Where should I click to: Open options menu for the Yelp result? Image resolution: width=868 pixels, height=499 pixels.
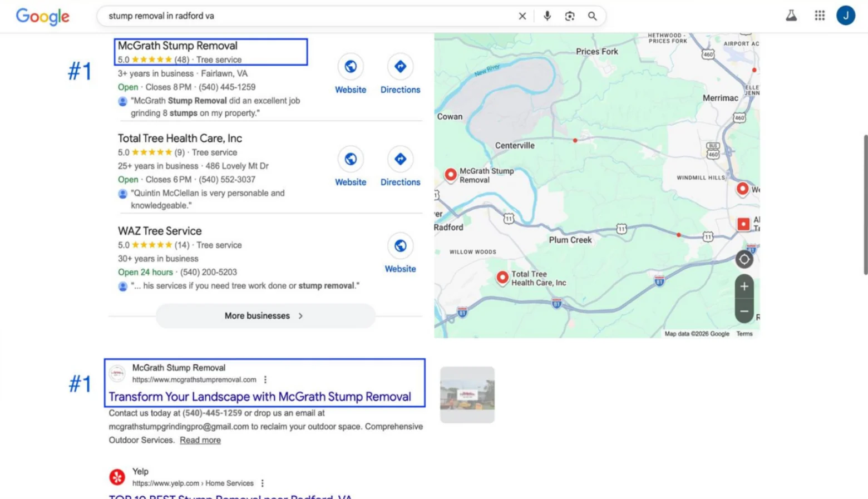(263, 483)
